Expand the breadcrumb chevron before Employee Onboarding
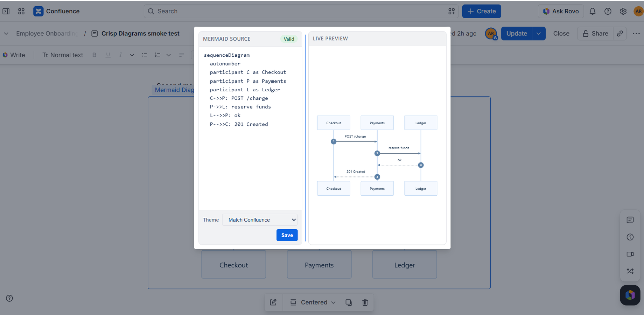Image resolution: width=644 pixels, height=315 pixels. [x=6, y=34]
